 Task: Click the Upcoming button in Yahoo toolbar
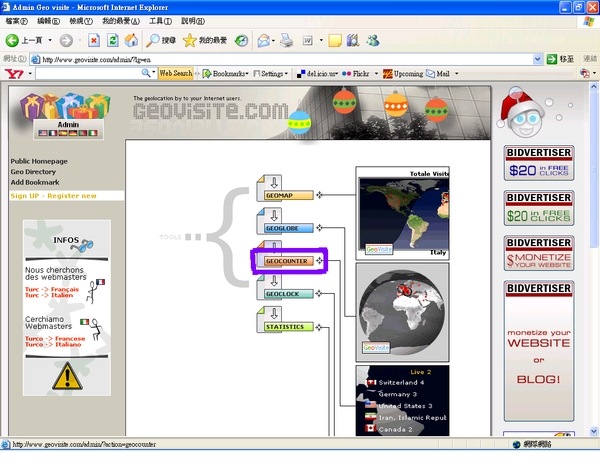[403, 73]
